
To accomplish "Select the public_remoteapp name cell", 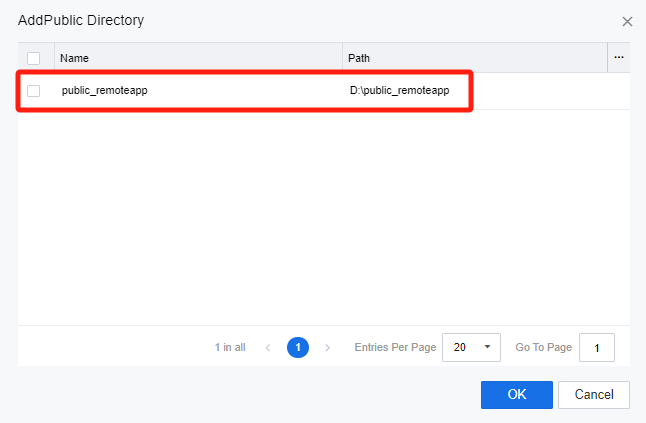I will (105, 91).
